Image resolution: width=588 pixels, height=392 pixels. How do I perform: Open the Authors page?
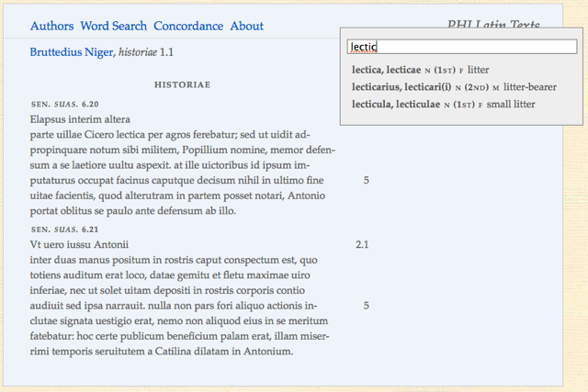coord(51,26)
